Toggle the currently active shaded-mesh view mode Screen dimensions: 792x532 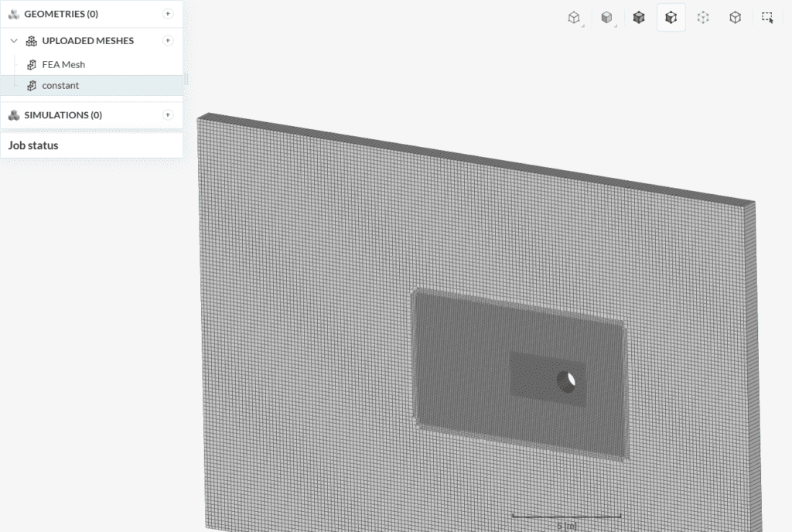click(671, 16)
